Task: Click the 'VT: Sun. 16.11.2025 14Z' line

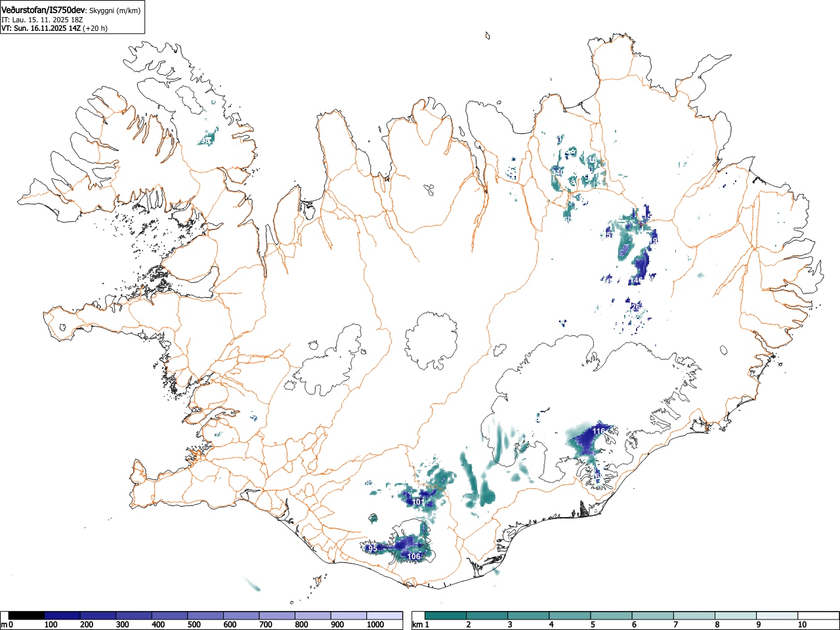Action: [41, 28]
